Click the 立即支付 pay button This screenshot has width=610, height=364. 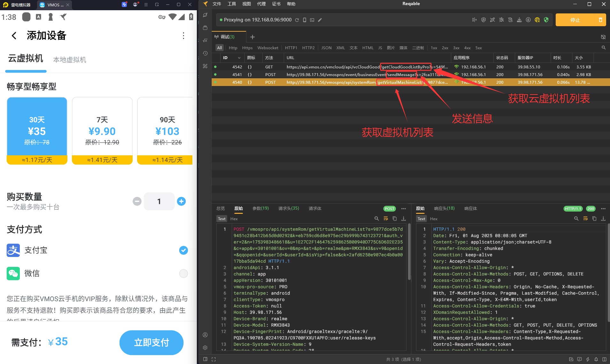pos(151,343)
